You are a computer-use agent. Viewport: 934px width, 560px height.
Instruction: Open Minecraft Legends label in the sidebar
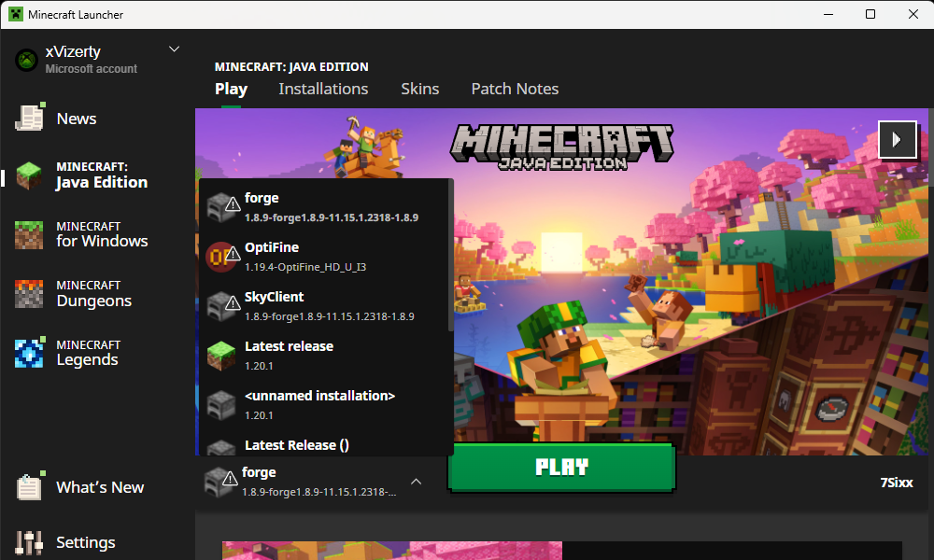88,353
